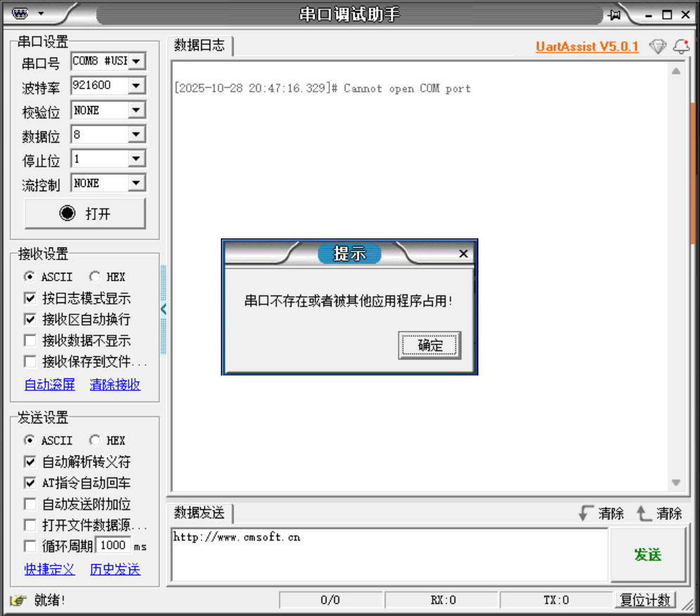Toggle 按日志模式显示 checkbox
700x616 pixels.
click(x=30, y=298)
